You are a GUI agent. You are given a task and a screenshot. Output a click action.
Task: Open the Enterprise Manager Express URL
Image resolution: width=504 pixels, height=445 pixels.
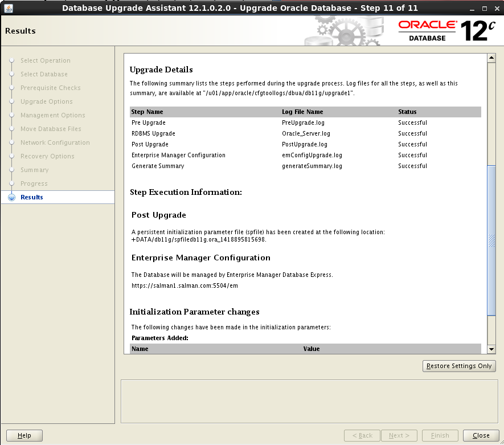(x=185, y=285)
